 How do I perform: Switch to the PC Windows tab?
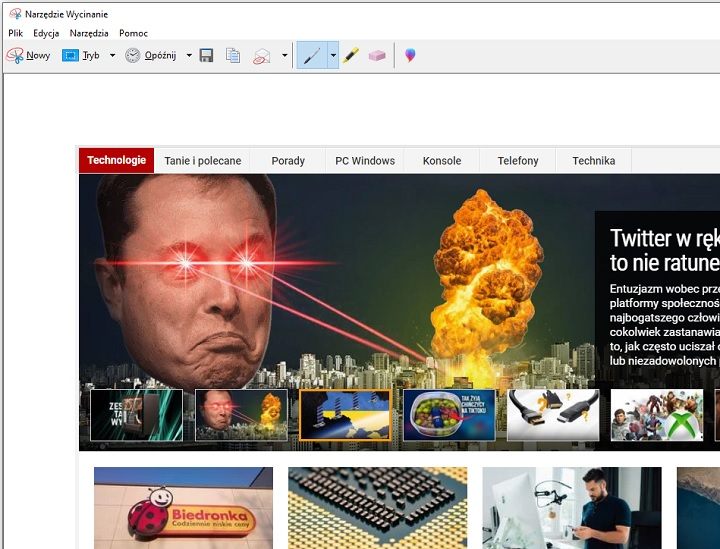[365, 160]
